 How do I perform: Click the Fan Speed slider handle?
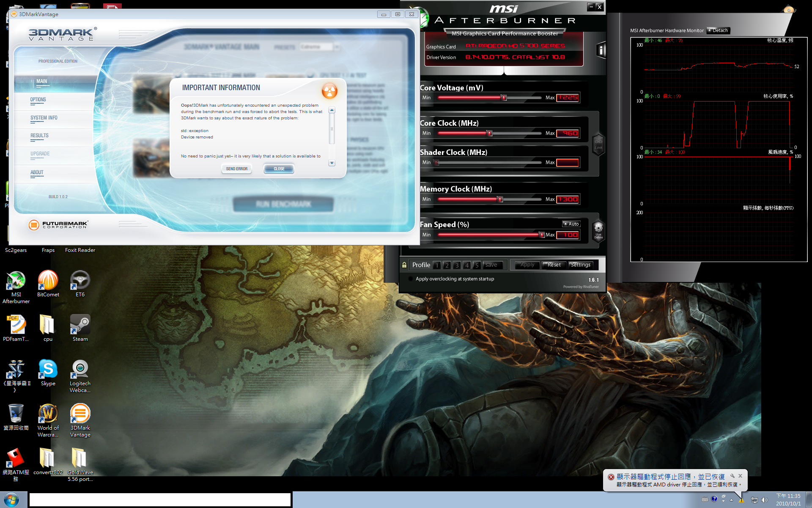[x=541, y=235]
